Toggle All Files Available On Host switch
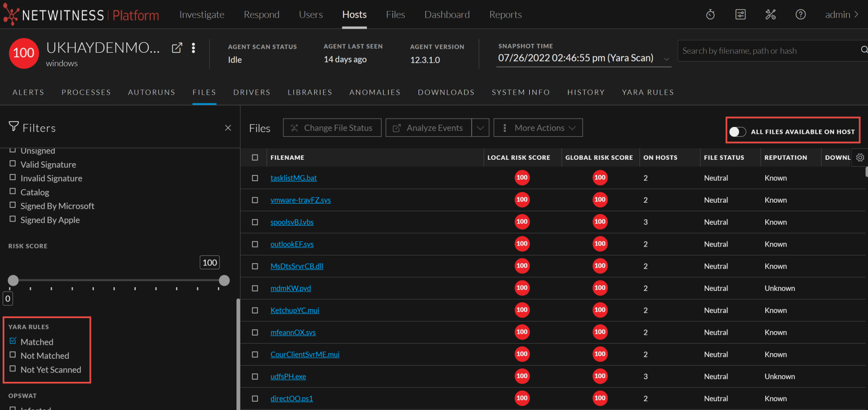This screenshot has width=868, height=410. (738, 132)
